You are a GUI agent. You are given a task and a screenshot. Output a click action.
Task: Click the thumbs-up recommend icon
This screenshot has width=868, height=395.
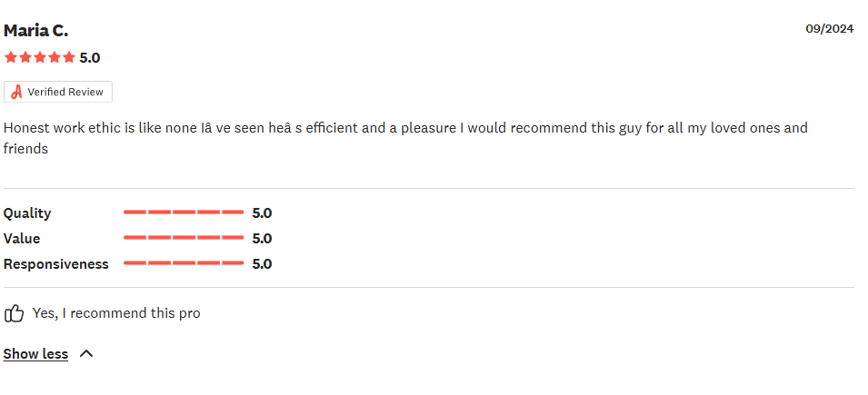tap(15, 313)
